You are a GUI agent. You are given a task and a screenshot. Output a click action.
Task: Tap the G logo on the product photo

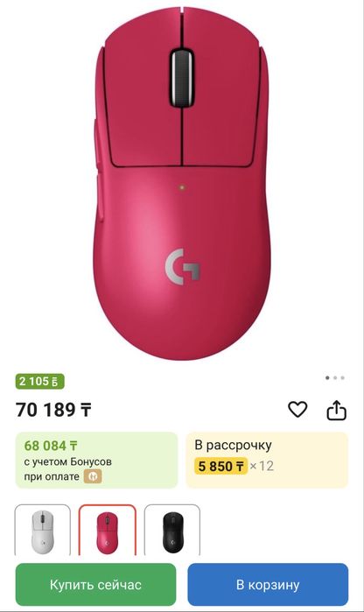[182, 266]
